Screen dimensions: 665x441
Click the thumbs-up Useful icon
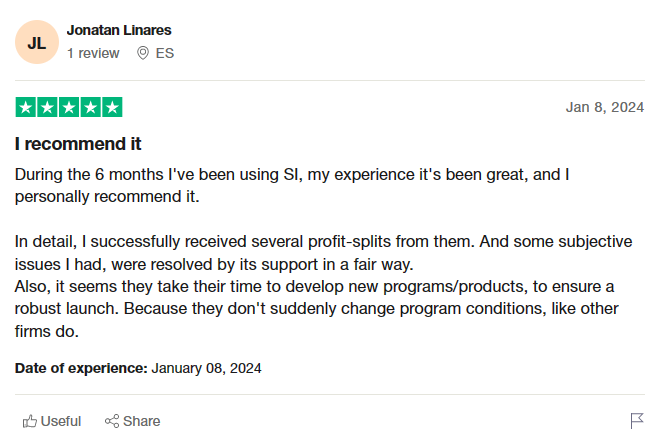pyautogui.click(x=30, y=421)
